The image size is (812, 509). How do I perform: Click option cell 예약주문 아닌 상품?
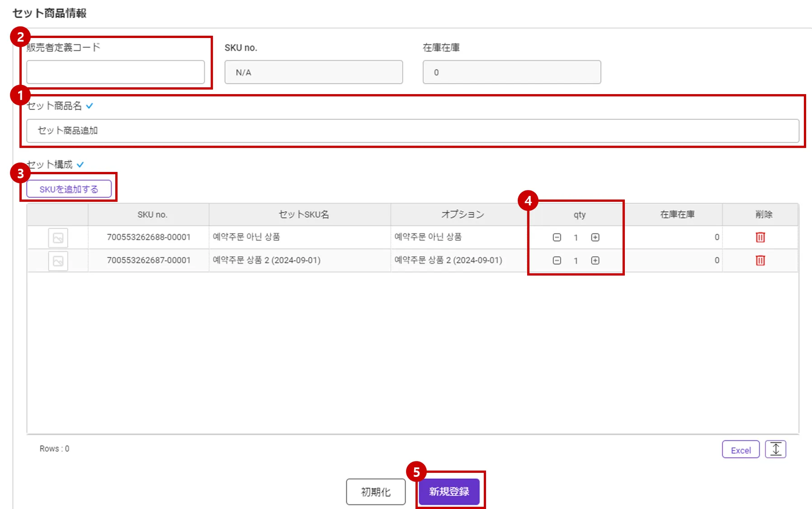click(x=459, y=237)
